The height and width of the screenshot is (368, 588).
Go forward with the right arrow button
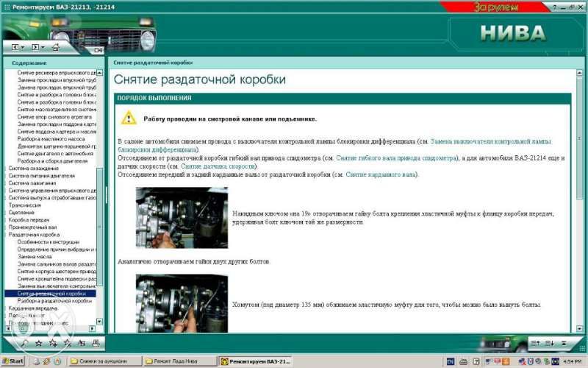35,47
